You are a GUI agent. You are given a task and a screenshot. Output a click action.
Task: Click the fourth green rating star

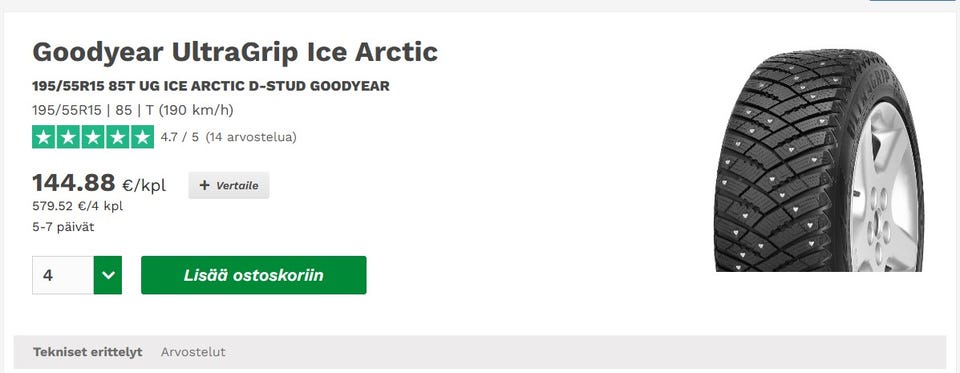tap(118, 137)
